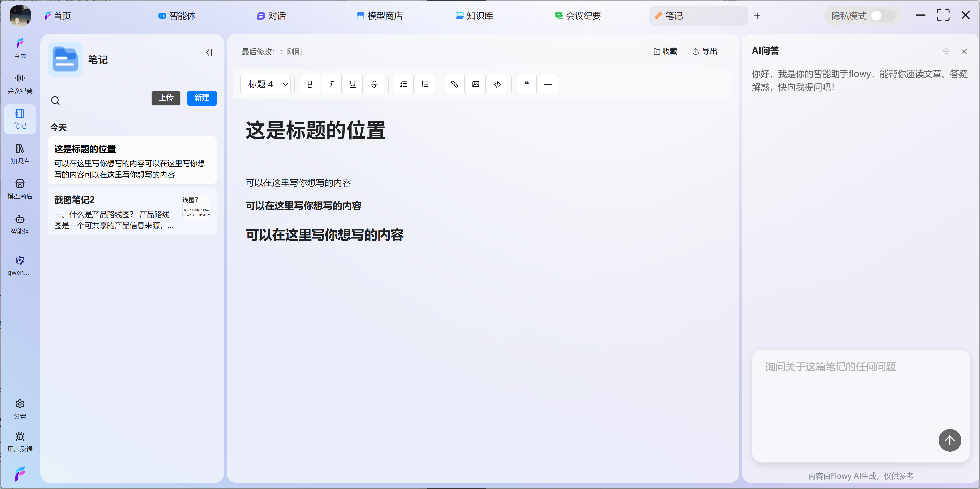Switch to the 知识库 top tab
Screen dimensions: 980x489
[474, 16]
